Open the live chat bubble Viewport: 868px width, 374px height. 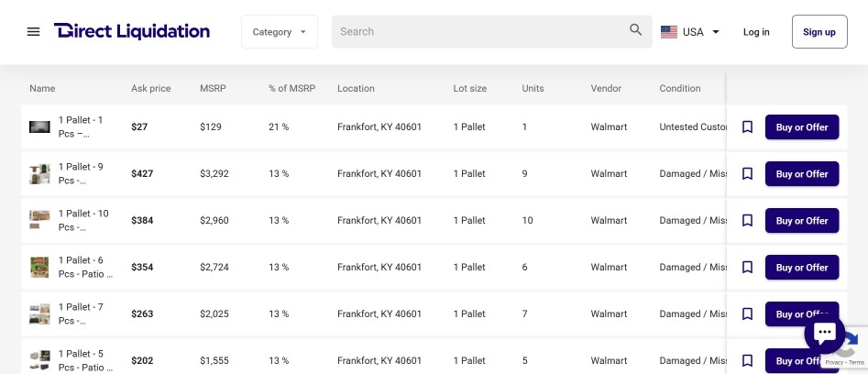point(824,333)
